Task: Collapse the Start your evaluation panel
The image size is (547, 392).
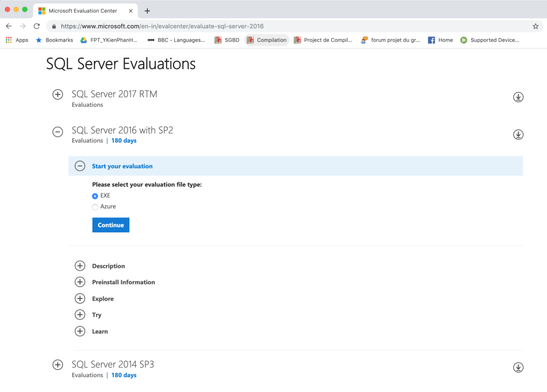Action: click(80, 166)
